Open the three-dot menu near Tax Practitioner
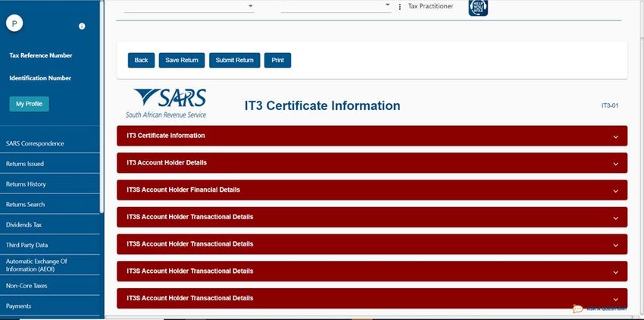Screen dimensions: 644x320 click(399, 7)
